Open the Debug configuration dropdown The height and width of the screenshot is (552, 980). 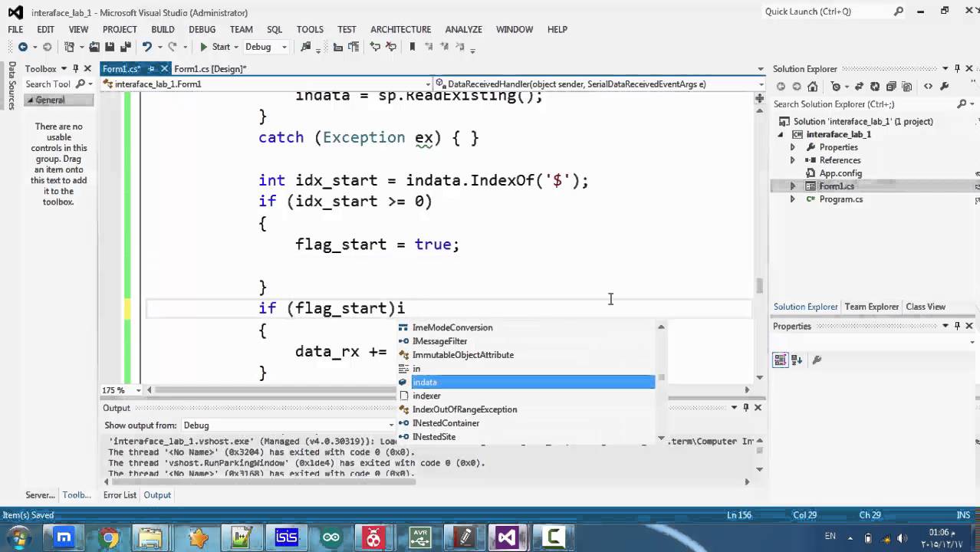pyautogui.click(x=265, y=47)
